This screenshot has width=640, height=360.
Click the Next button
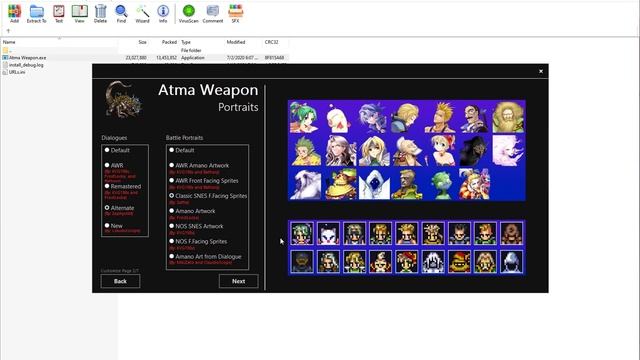point(238,281)
